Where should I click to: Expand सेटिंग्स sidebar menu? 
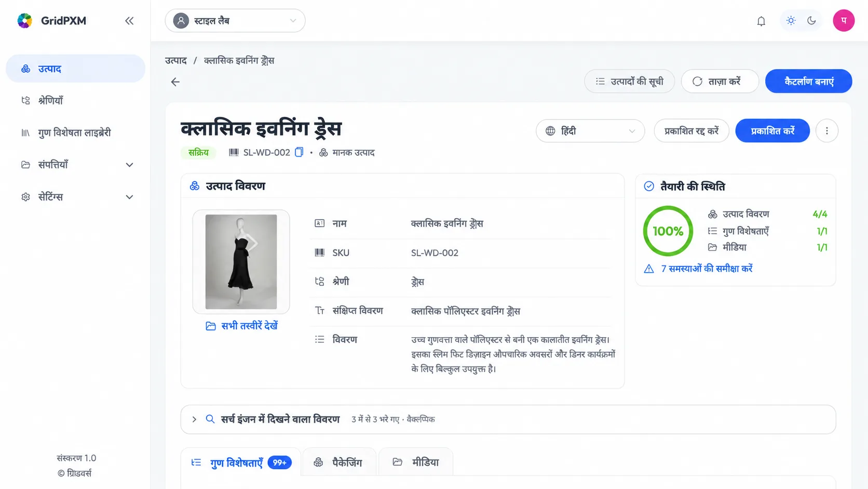(x=76, y=197)
